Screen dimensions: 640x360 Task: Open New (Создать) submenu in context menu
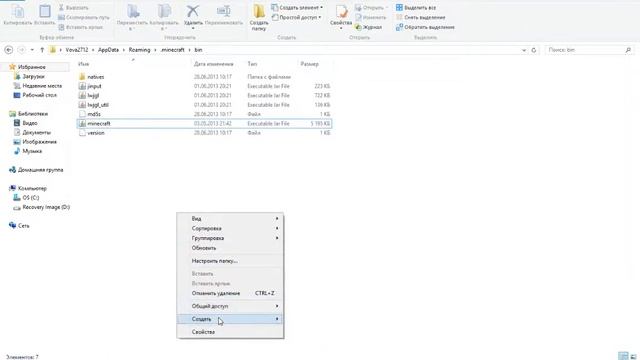click(230, 319)
